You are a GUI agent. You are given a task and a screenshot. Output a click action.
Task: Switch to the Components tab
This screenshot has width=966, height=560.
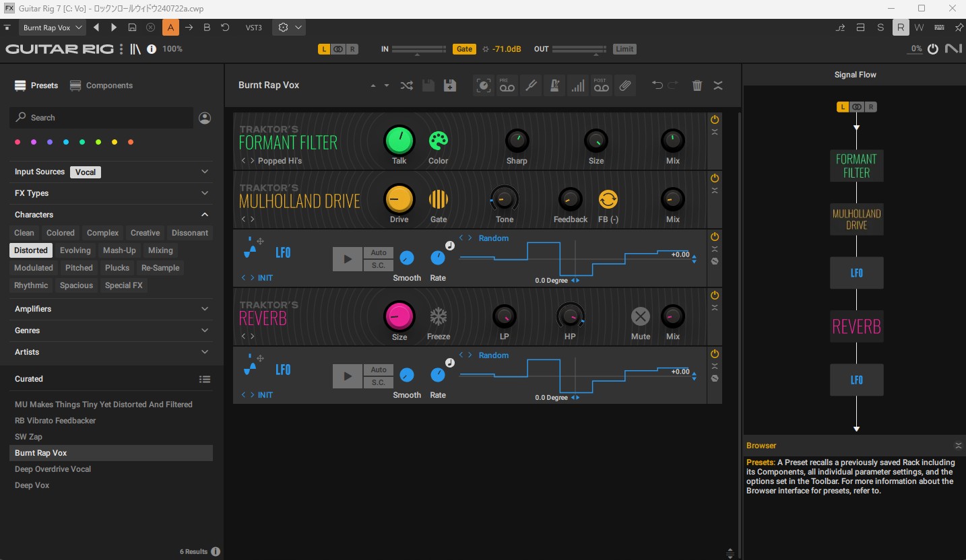click(101, 85)
